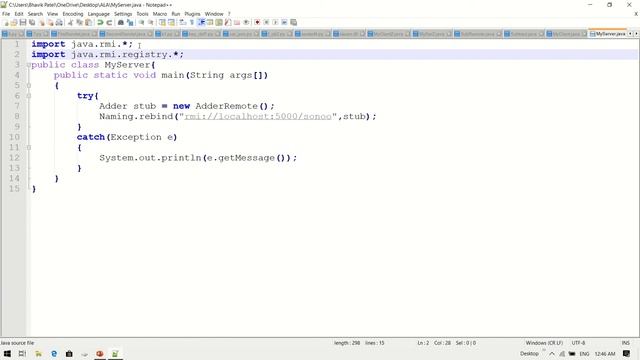Open the notification center icon
The image size is (640, 360).
(626, 354)
